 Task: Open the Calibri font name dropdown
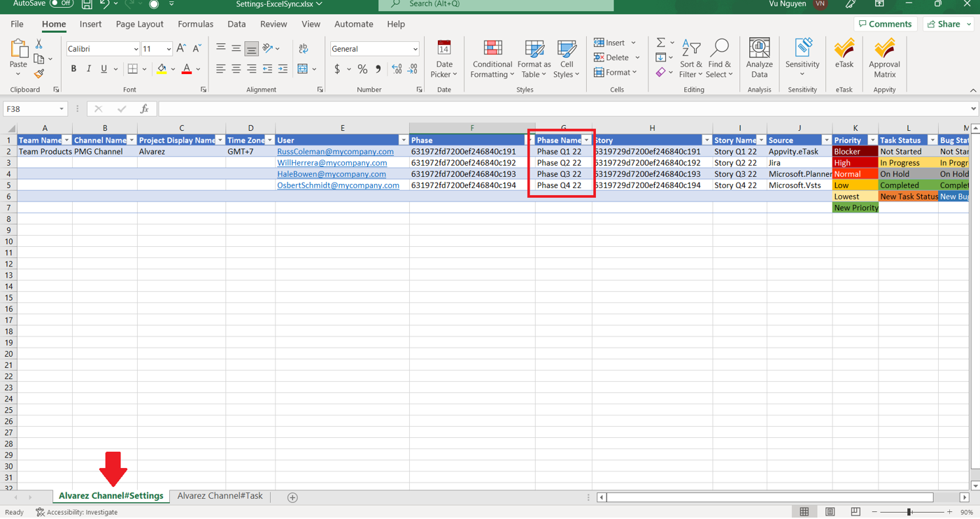tap(136, 49)
